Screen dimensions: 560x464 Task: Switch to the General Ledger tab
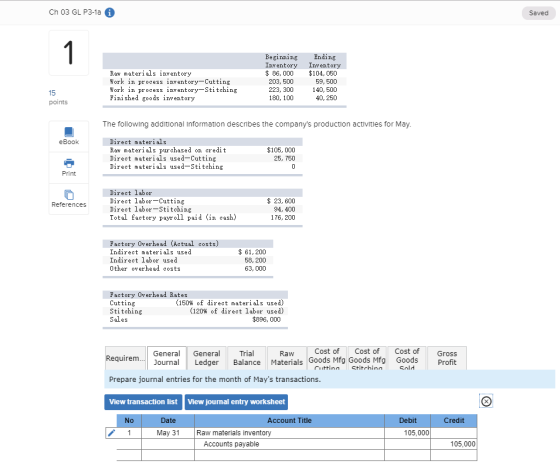point(207,358)
